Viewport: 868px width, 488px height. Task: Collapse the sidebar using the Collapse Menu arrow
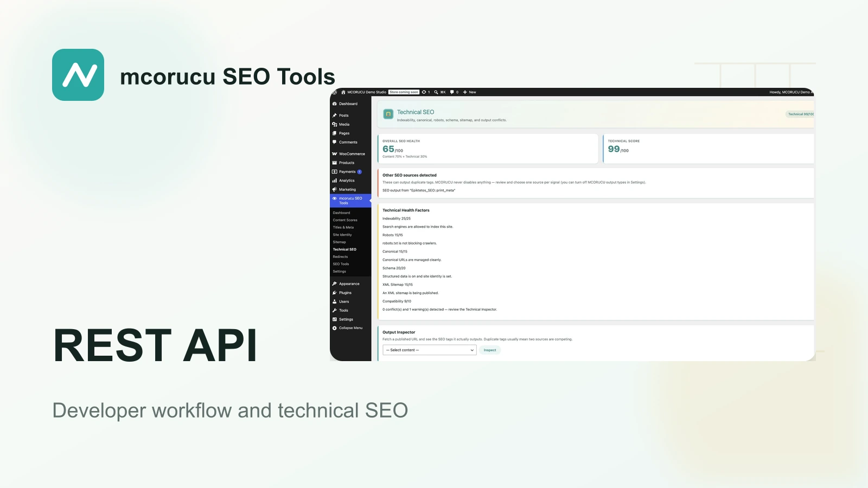335,328
